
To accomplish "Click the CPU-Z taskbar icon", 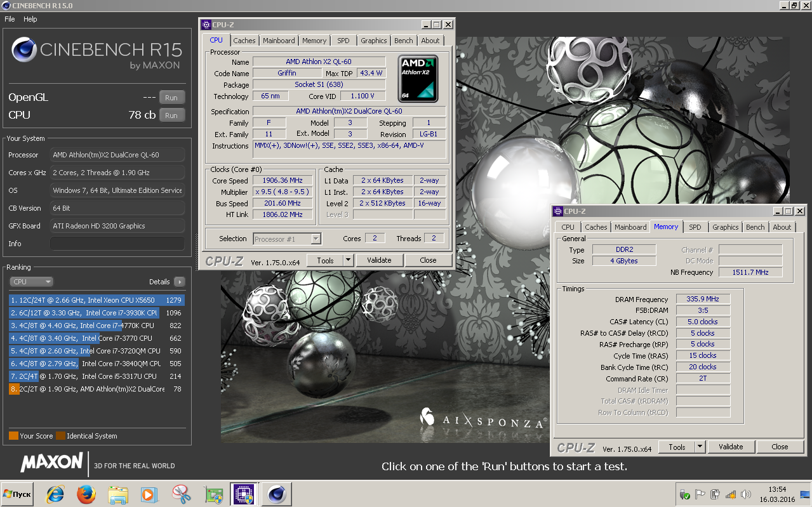I will tap(243, 494).
